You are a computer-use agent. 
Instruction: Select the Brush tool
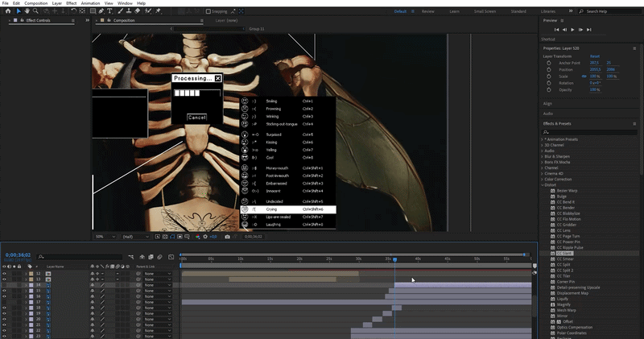(x=120, y=11)
